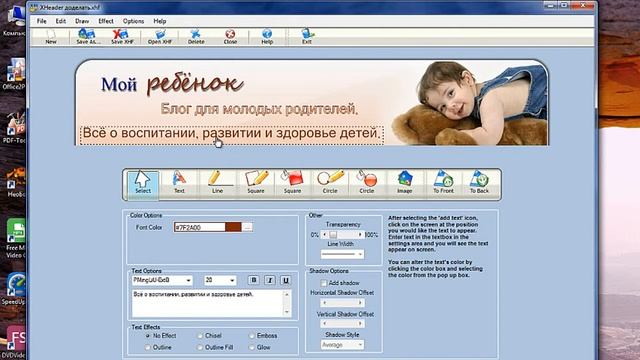The height and width of the screenshot is (360, 640).
Task: Open the Office desktop shortcut
Action: (x=15, y=74)
